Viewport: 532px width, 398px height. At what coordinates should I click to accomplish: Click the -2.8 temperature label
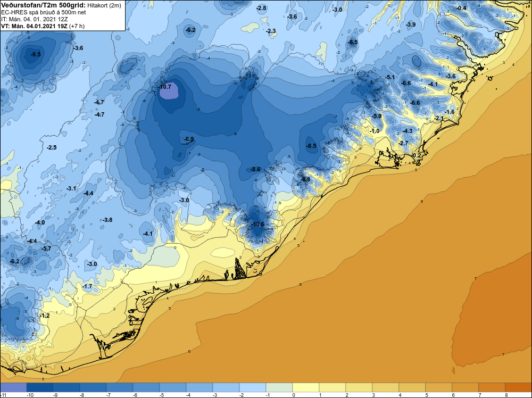[261, 8]
